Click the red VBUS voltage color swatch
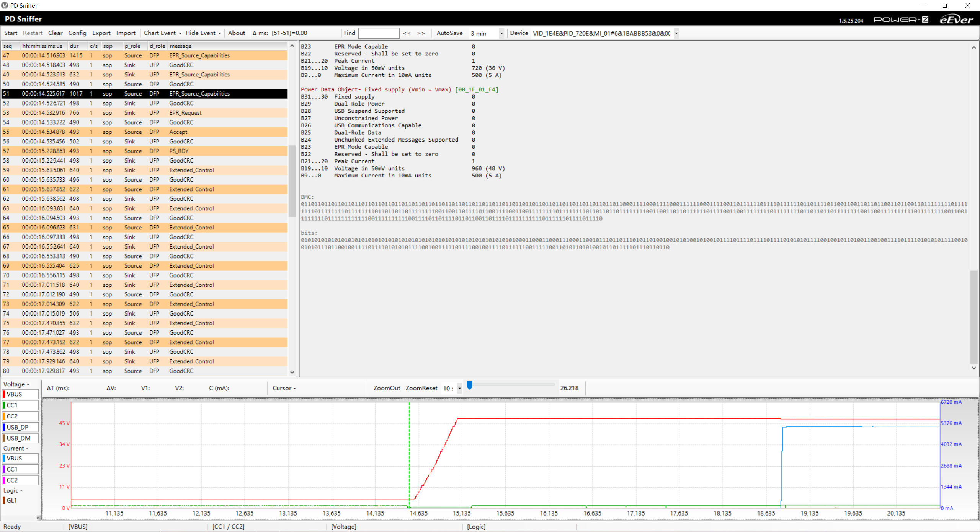The width and height of the screenshot is (980, 532). pyautogui.click(x=4, y=394)
